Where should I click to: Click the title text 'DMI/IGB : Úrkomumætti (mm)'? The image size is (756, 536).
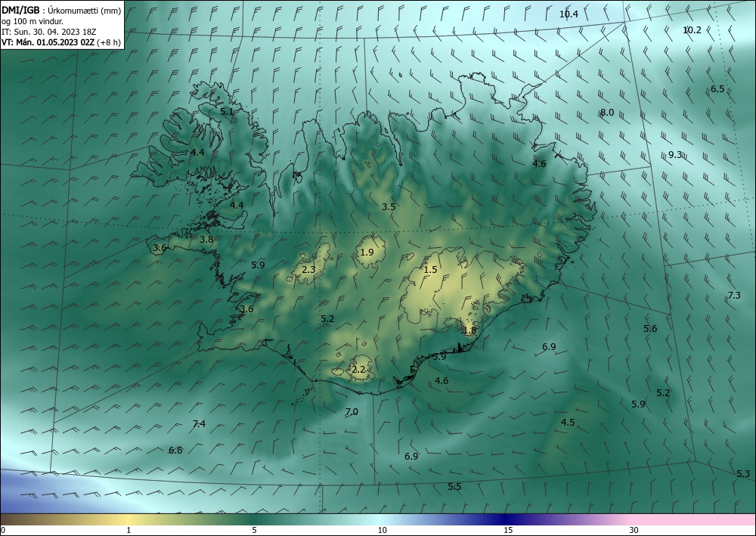(x=61, y=11)
